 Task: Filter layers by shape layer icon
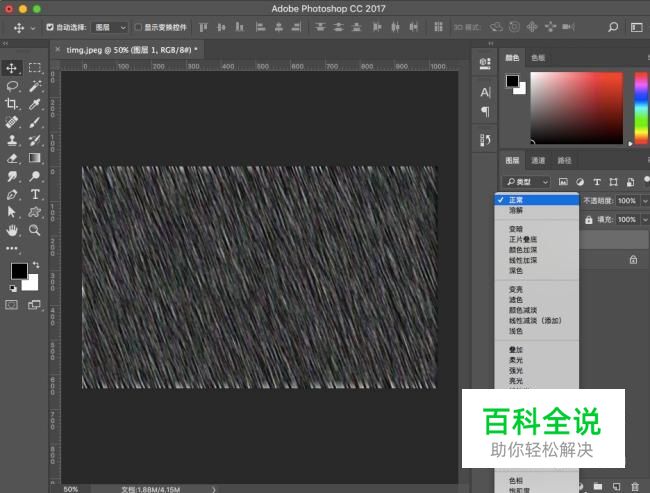point(614,182)
